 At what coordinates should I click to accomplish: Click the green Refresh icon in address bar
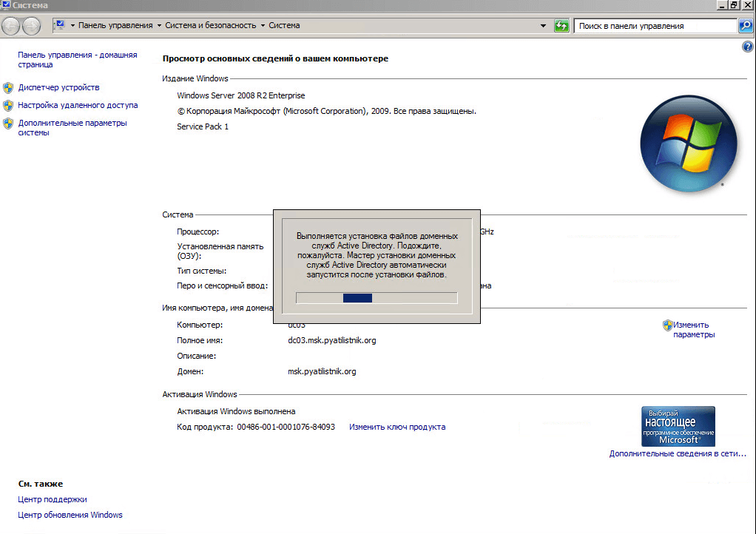pos(562,26)
